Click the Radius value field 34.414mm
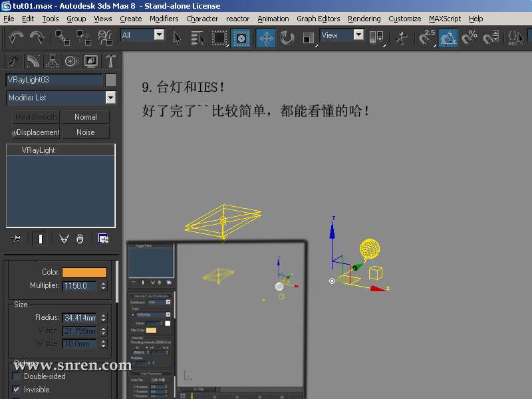 (x=80, y=318)
